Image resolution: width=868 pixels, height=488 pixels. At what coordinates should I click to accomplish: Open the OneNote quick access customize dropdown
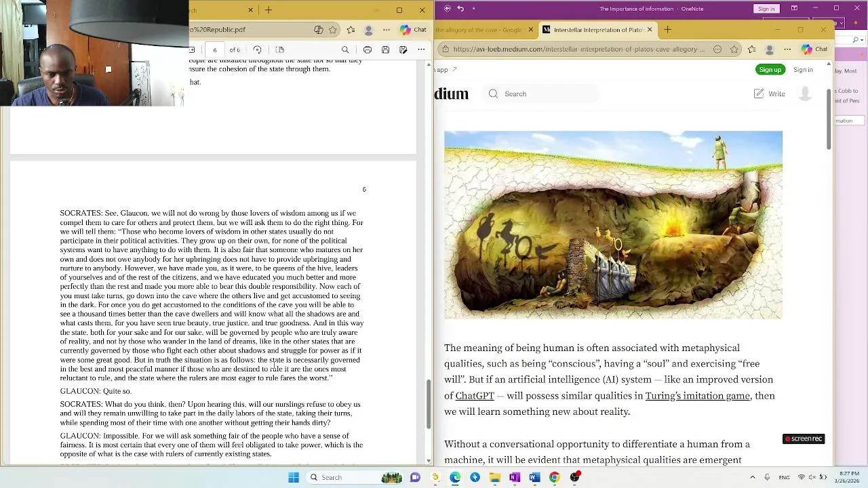(x=473, y=8)
